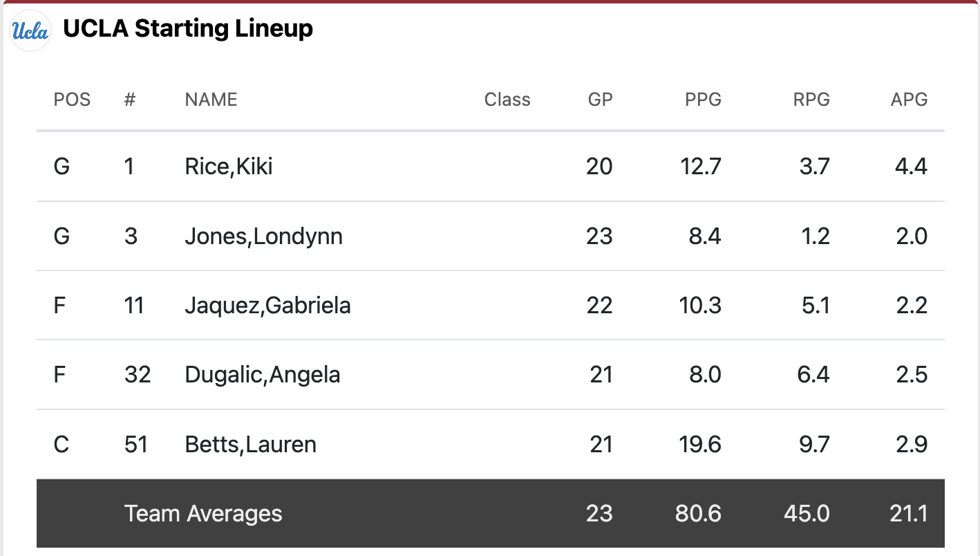Click the team 80.6 PPG average
This screenshot has width=980, height=556.
[698, 514]
